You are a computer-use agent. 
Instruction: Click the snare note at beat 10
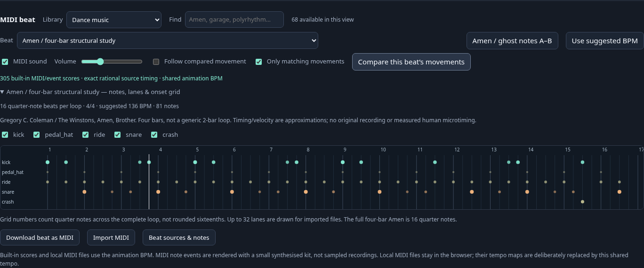(x=379, y=192)
